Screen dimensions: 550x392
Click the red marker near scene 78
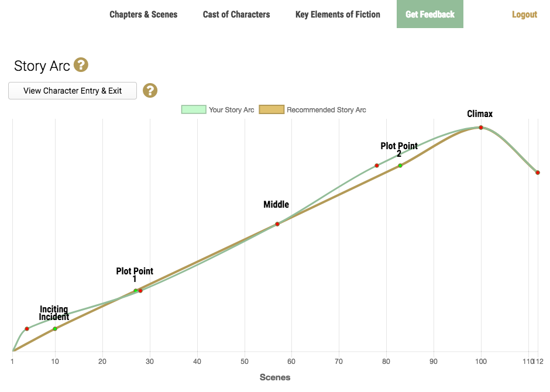[377, 166]
